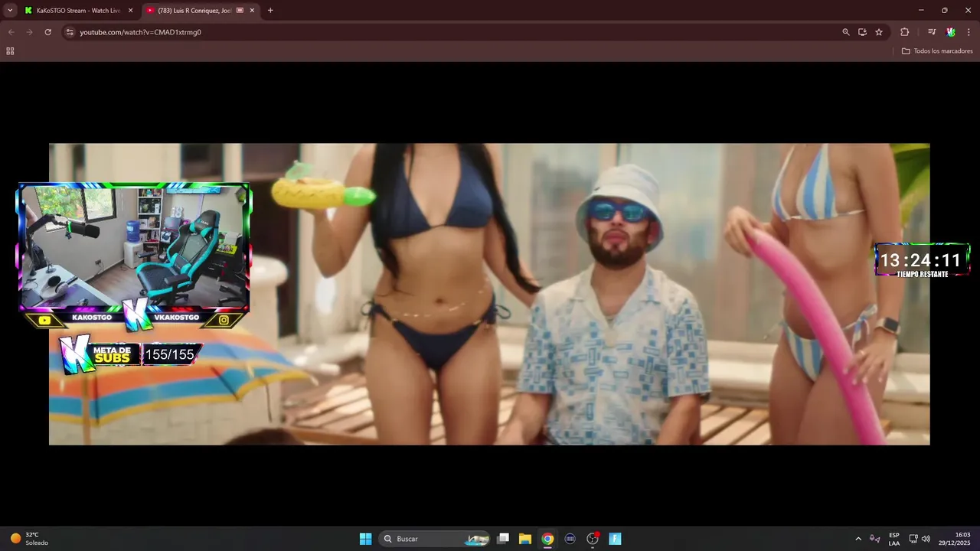
Task: Minimize the Chrome window
Action: (921, 10)
